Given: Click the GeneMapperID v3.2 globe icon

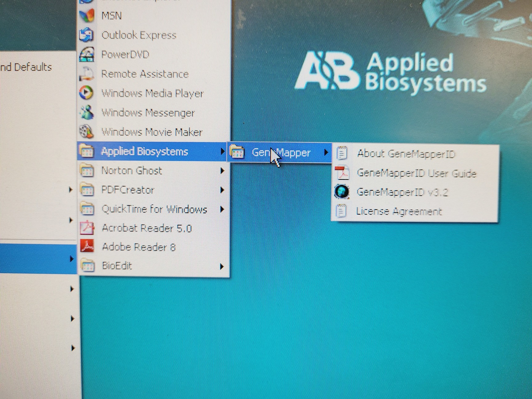Looking at the screenshot, I should 342,192.
